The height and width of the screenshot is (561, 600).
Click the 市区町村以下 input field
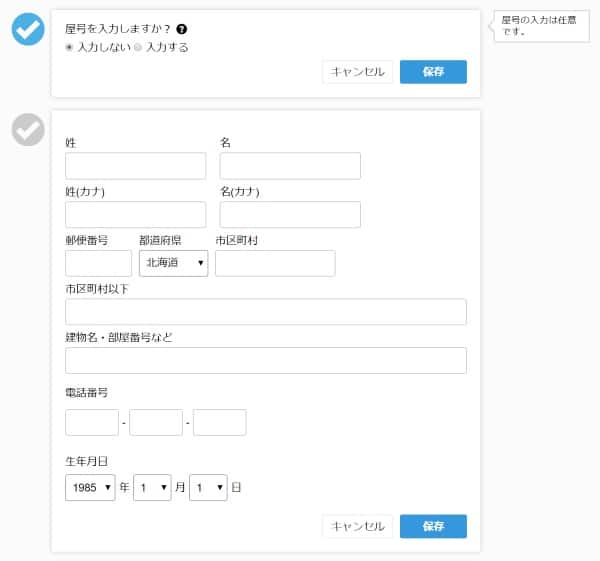click(265, 312)
